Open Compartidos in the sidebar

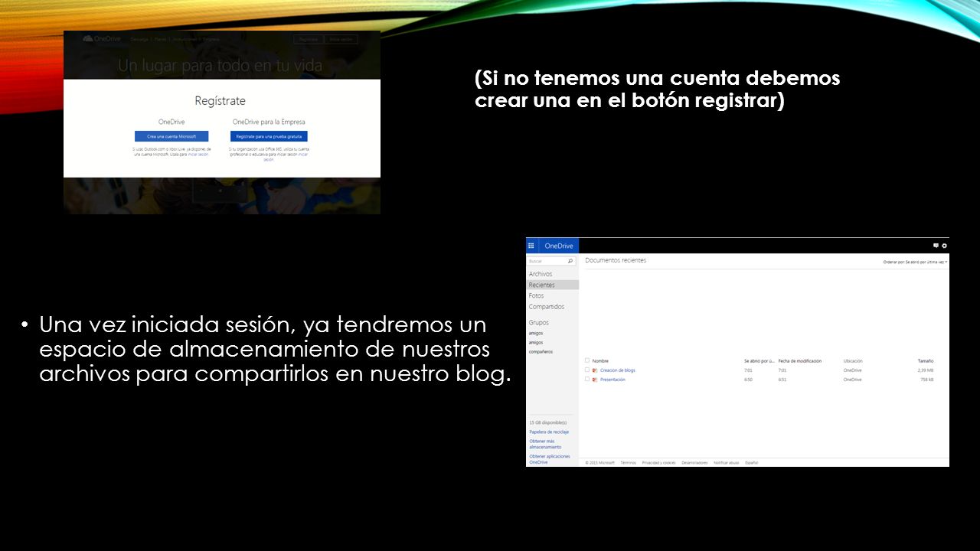[546, 306]
